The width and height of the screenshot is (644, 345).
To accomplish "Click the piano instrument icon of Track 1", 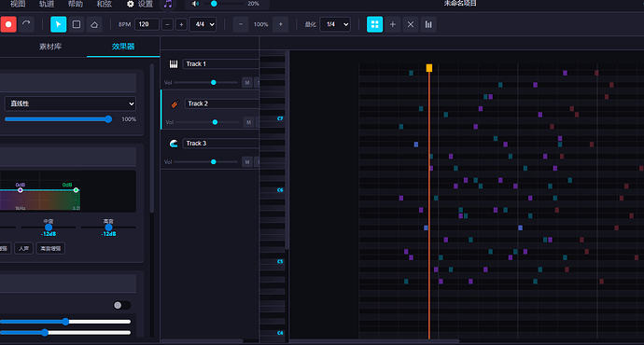I will click(x=174, y=64).
